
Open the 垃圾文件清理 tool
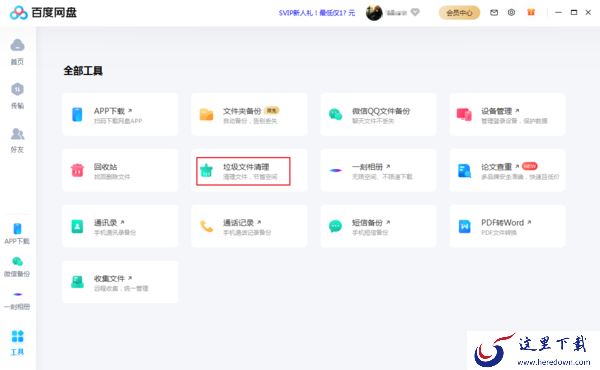pyautogui.click(x=249, y=170)
